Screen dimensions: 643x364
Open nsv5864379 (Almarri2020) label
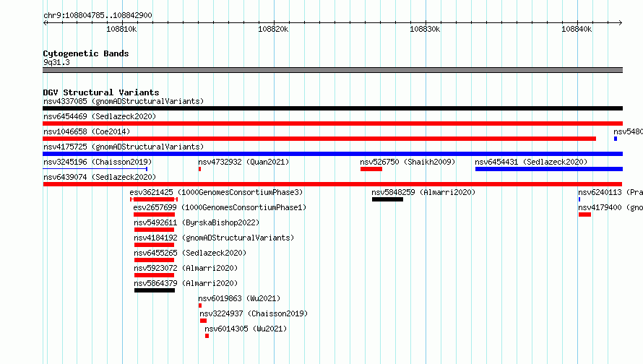186,283
